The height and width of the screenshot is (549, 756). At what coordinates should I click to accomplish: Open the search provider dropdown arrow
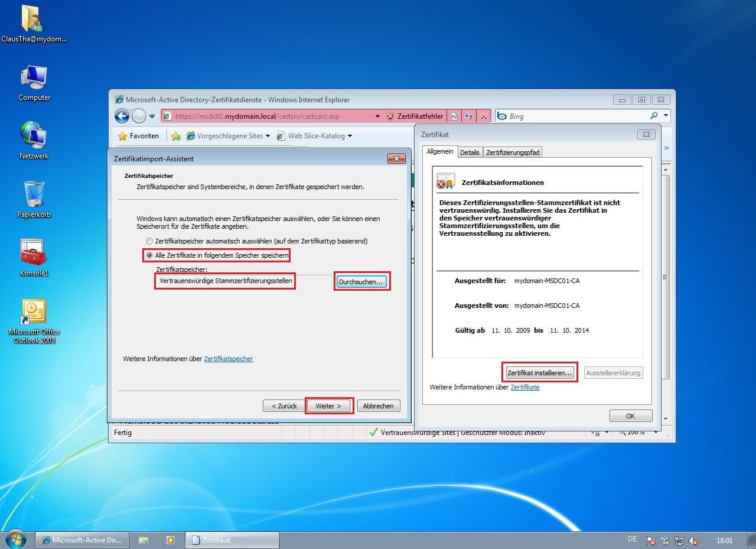666,116
